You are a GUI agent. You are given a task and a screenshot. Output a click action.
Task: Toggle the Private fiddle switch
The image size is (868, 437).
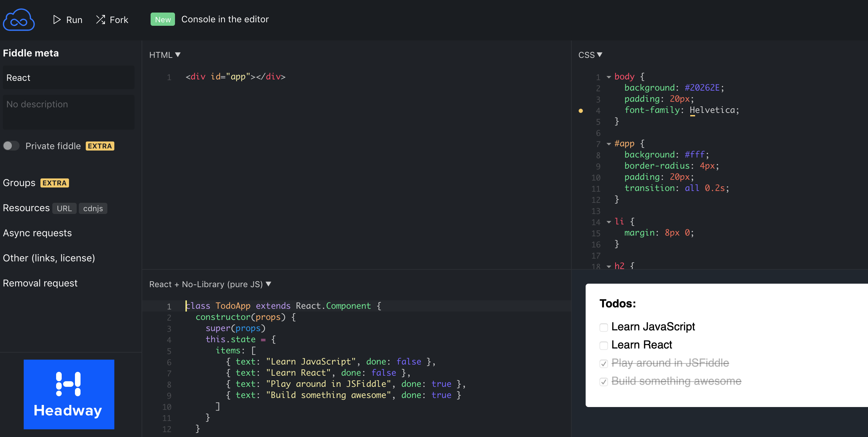[11, 146]
